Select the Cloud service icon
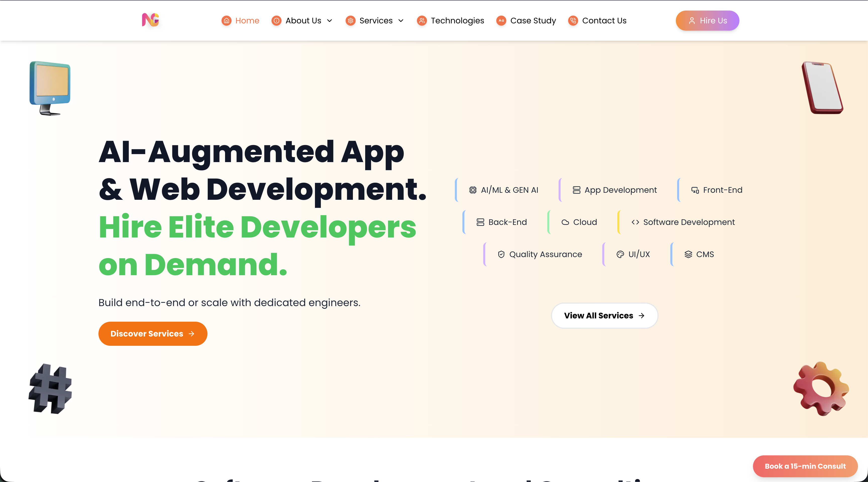Image resolution: width=868 pixels, height=482 pixels. coord(565,222)
